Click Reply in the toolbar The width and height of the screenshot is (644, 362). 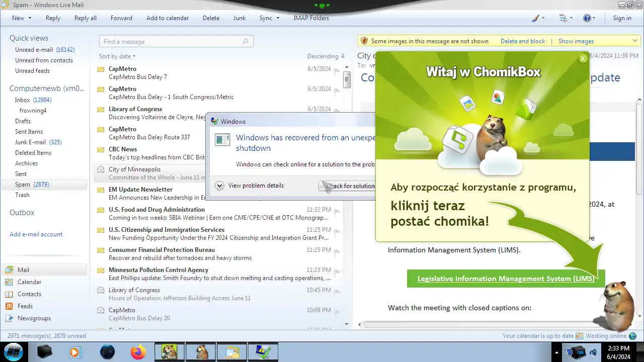[53, 18]
